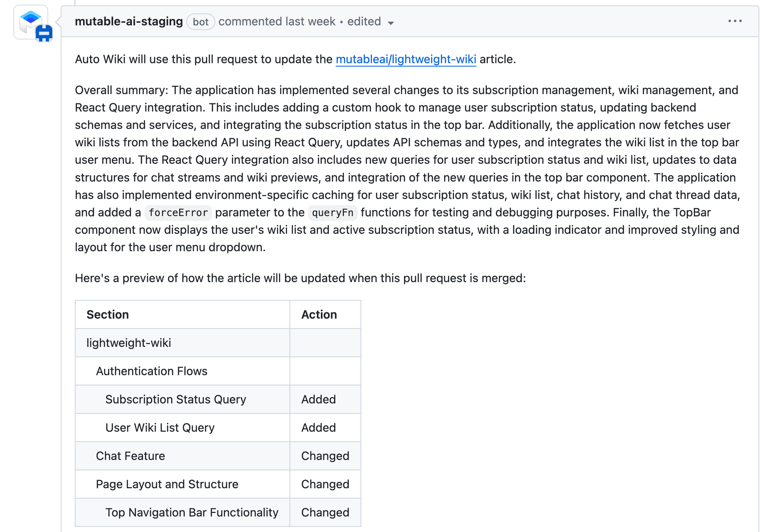Click the mutable-ai-staging author name

click(x=129, y=22)
